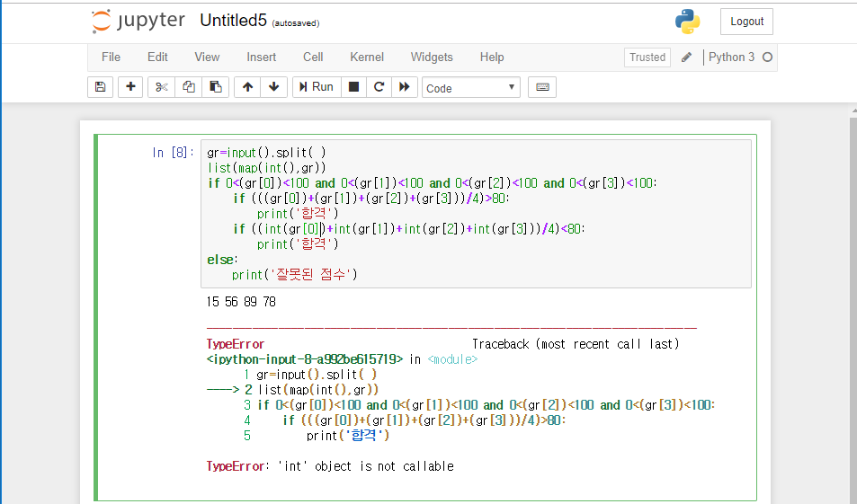Restart the kernel circular arrow icon
The image size is (857, 504).
(x=379, y=87)
